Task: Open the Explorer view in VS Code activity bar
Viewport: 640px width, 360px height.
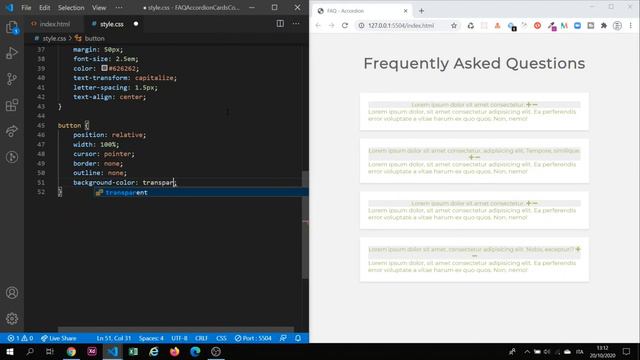Action: click(x=12, y=27)
